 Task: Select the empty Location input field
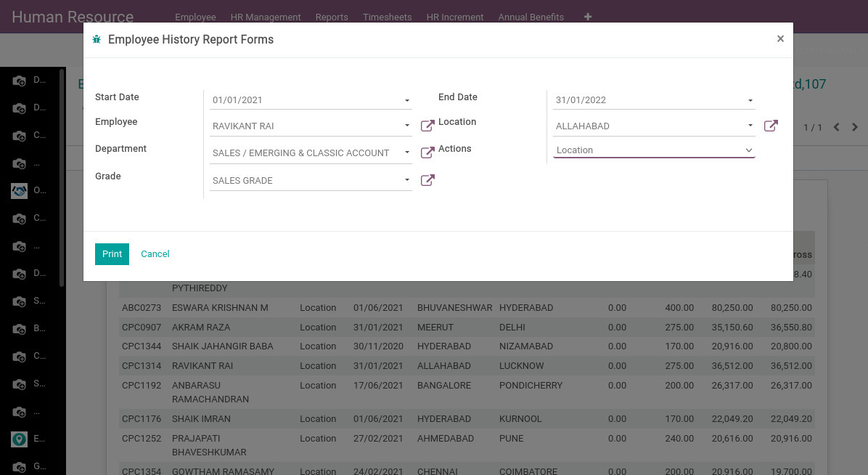[639, 150]
